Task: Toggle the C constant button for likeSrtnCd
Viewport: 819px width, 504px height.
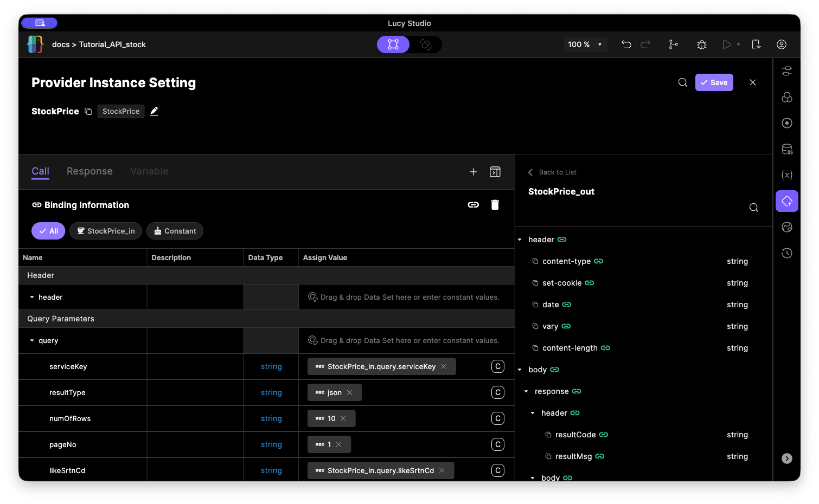Action: pyautogui.click(x=498, y=470)
